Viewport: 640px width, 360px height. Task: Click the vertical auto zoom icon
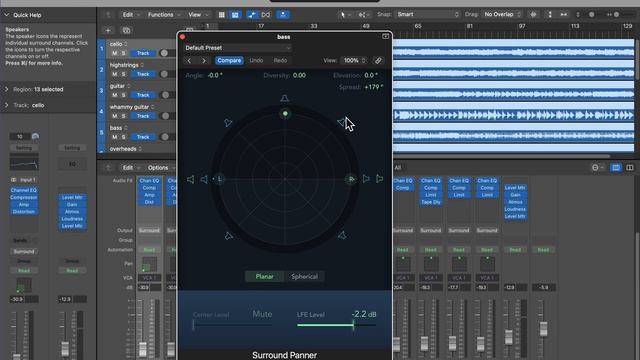pos(550,14)
